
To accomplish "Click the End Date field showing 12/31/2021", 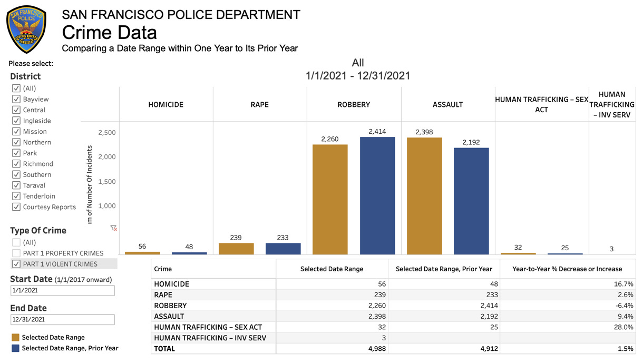I will tap(62, 319).
